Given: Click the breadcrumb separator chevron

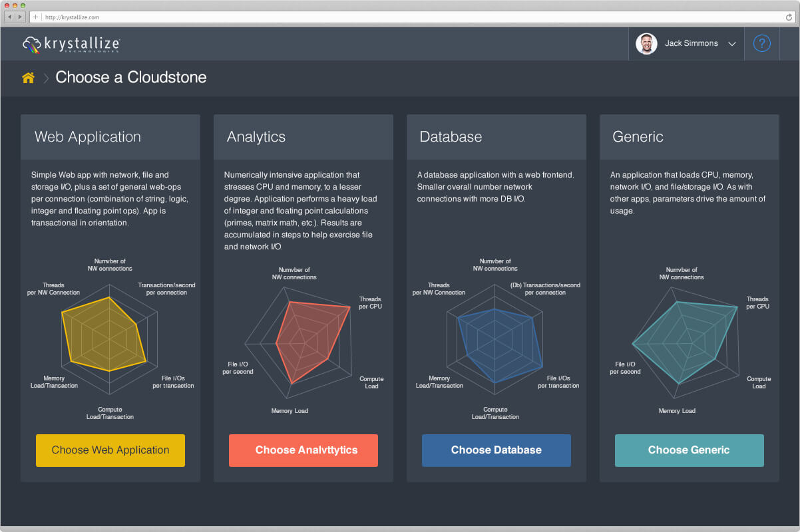Looking at the screenshot, I should coord(46,78).
